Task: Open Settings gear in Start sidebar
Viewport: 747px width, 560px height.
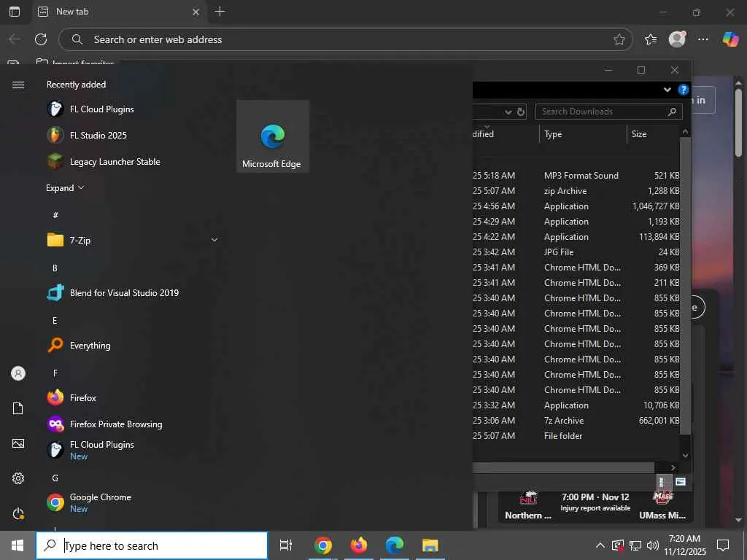Action: tap(18, 478)
